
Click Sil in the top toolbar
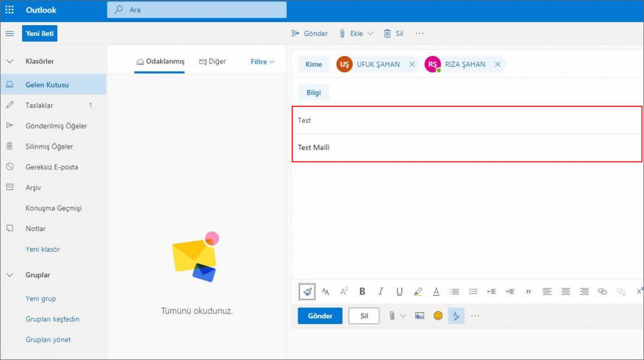click(x=393, y=33)
